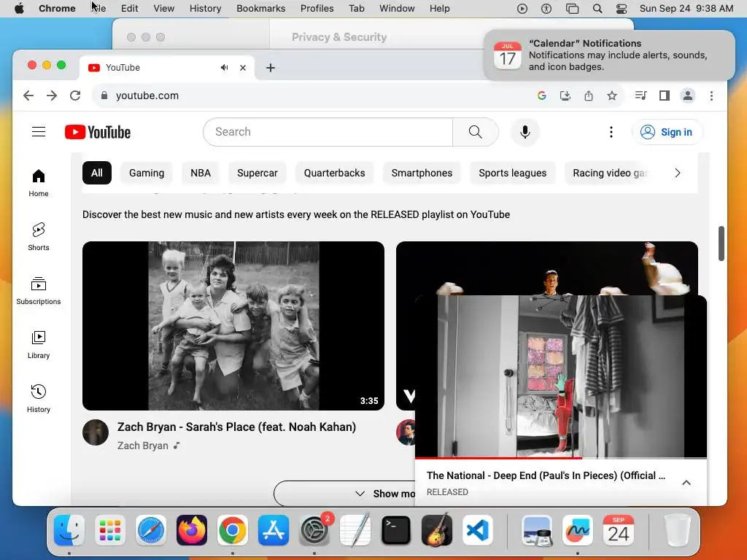747x560 pixels.
Task: Click the install app icon in address bar
Action: 565,96
